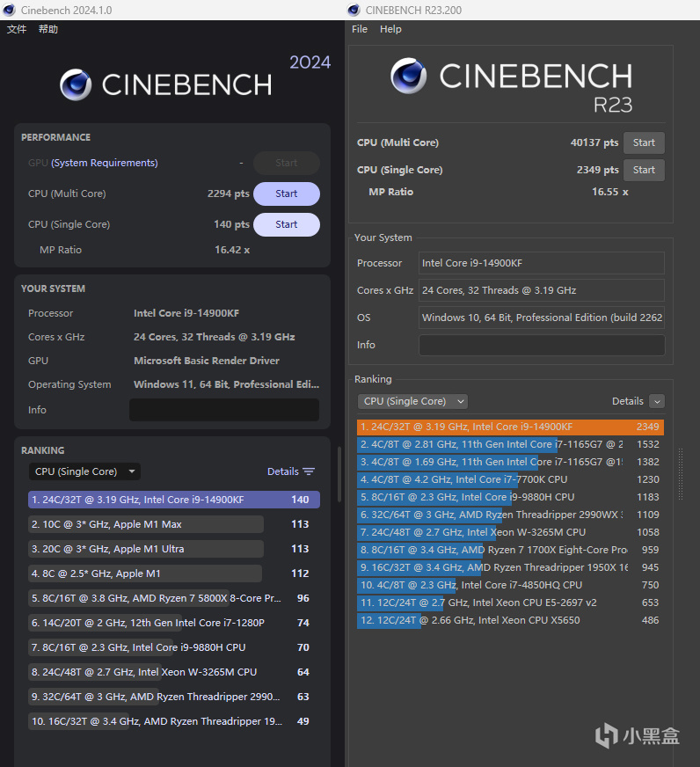Image resolution: width=700 pixels, height=767 pixels.
Task: Start the CPU (Multi Core) test in Cinebench 2024
Action: tap(286, 194)
